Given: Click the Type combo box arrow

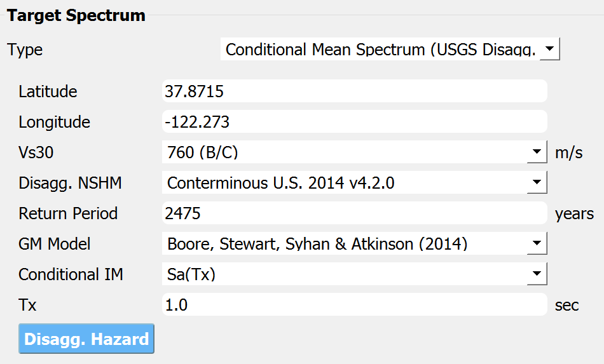Looking at the screenshot, I should pyautogui.click(x=550, y=49).
